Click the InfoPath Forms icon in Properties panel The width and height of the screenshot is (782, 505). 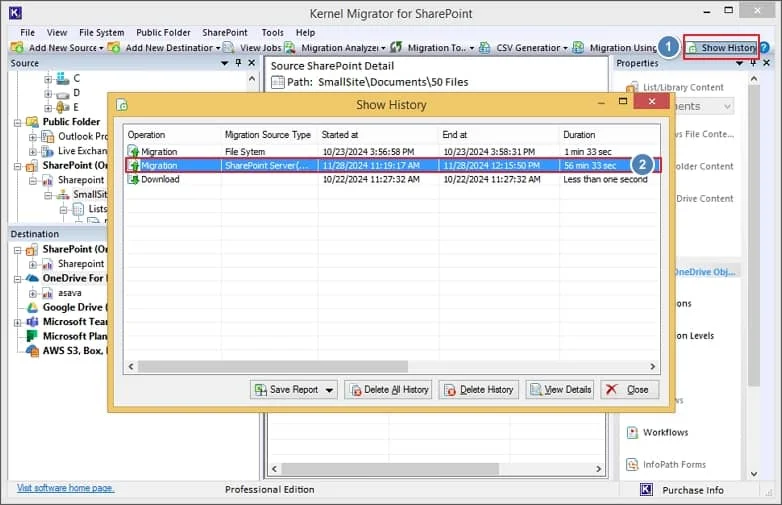(632, 465)
